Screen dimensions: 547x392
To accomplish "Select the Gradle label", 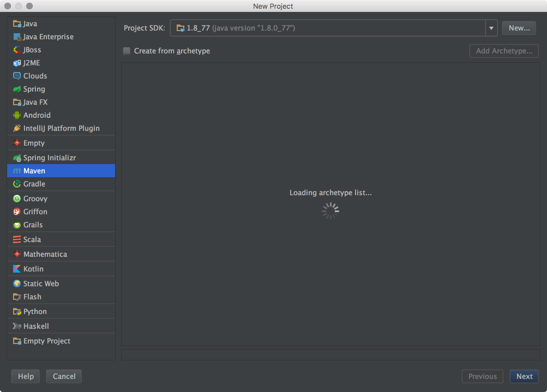I will (34, 184).
